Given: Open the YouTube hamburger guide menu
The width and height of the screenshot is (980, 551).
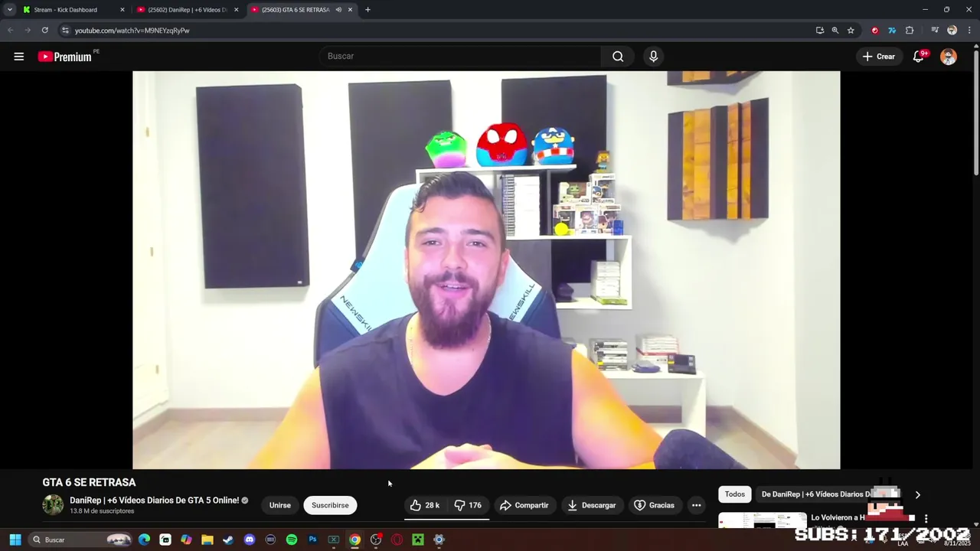Looking at the screenshot, I should coord(19,57).
